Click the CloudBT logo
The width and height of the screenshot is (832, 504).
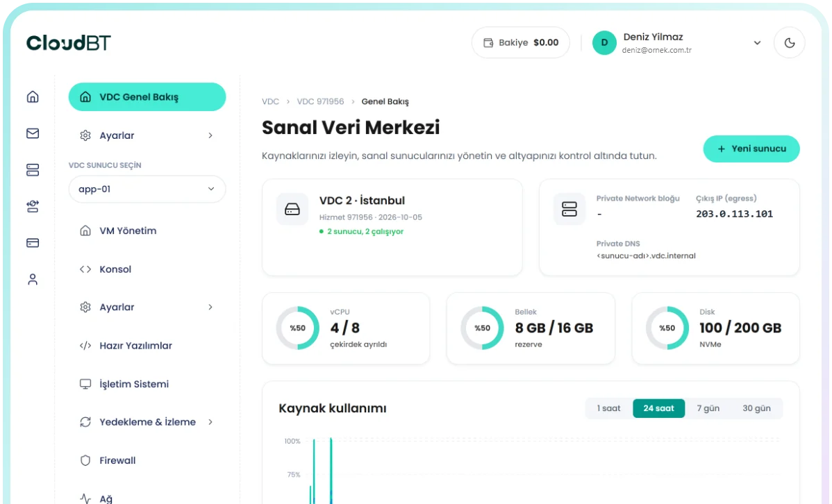69,43
